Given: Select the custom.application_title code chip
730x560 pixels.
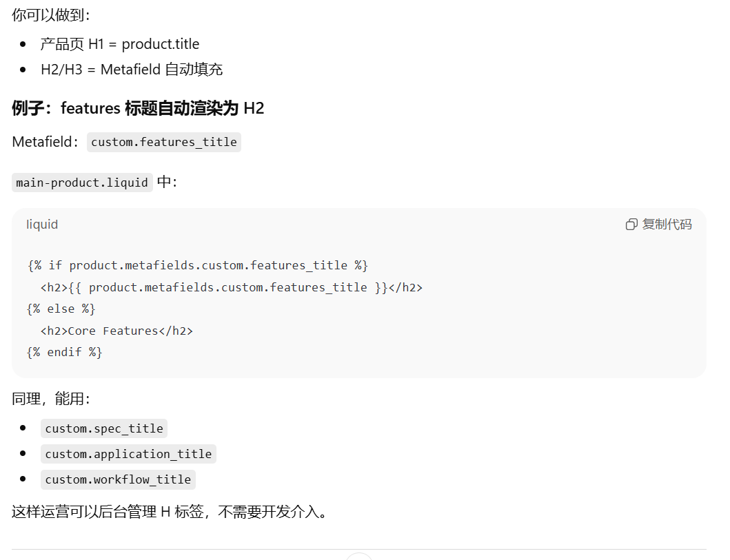Looking at the screenshot, I should [128, 454].
